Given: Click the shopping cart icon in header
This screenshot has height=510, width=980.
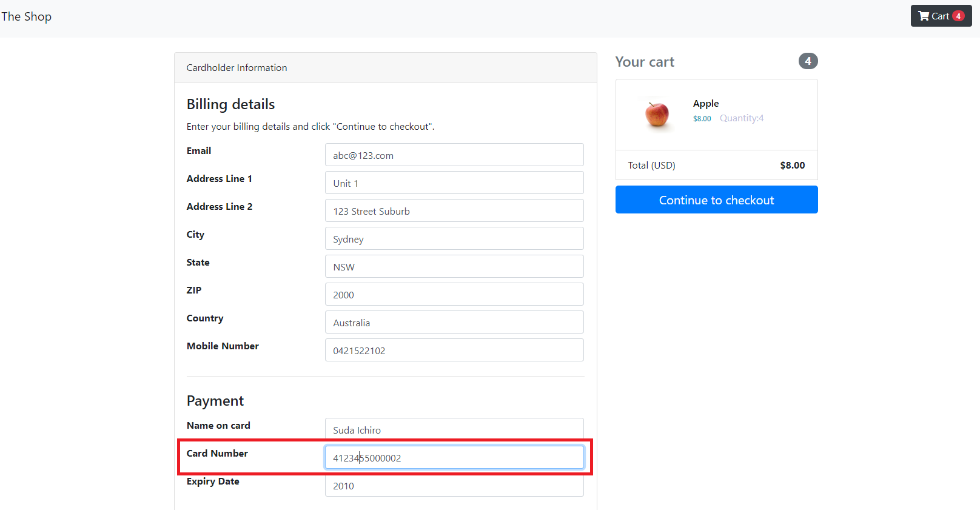Looking at the screenshot, I should (924, 16).
